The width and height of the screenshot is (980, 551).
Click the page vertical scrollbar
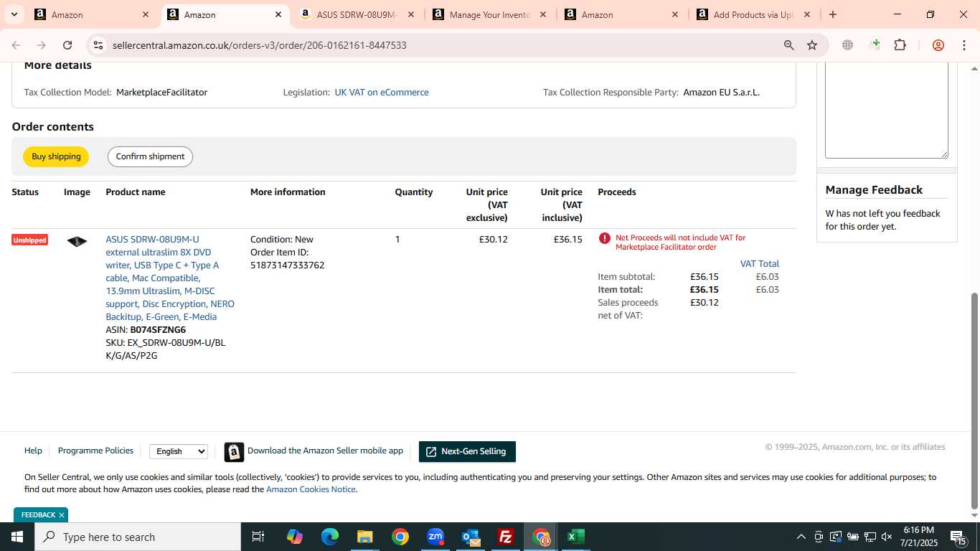[974, 400]
